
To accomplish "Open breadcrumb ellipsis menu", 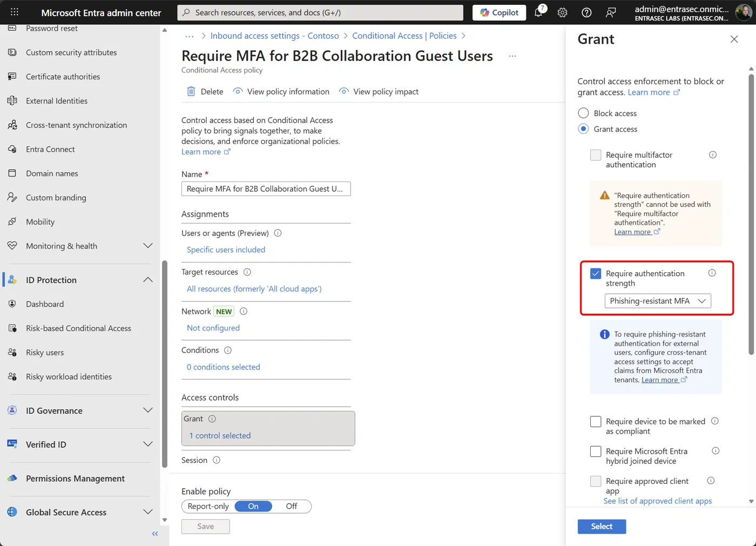I will click(189, 36).
